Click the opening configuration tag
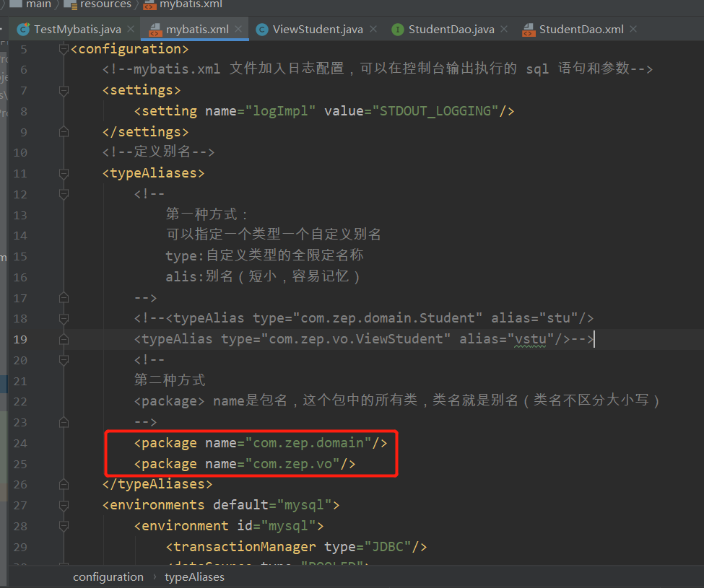Image resolution: width=704 pixels, height=588 pixels. pyautogui.click(x=130, y=49)
